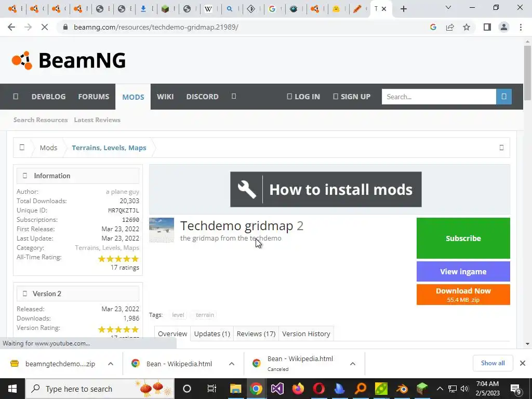The width and height of the screenshot is (532, 399).
Task: Open the tab search dropdown chevron
Action: (448, 7)
